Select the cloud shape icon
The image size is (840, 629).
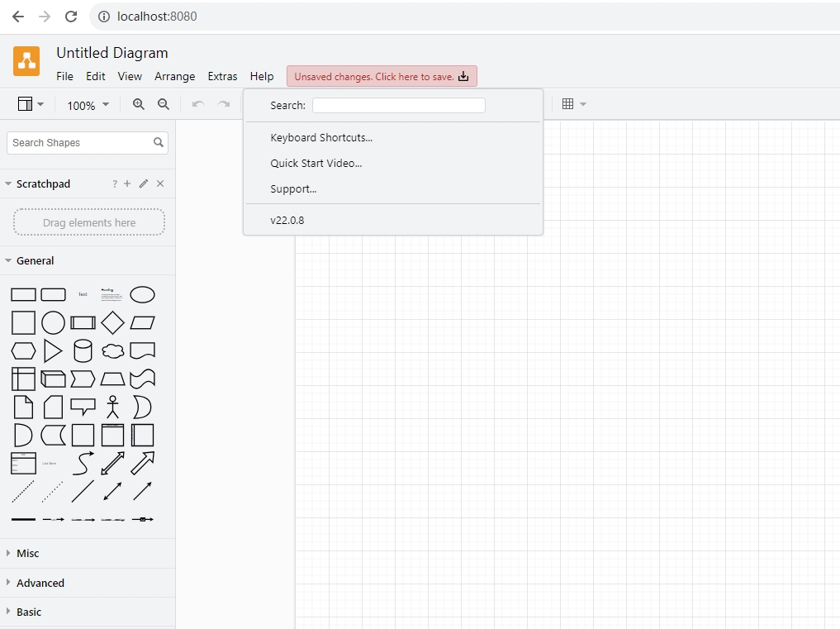pos(112,350)
